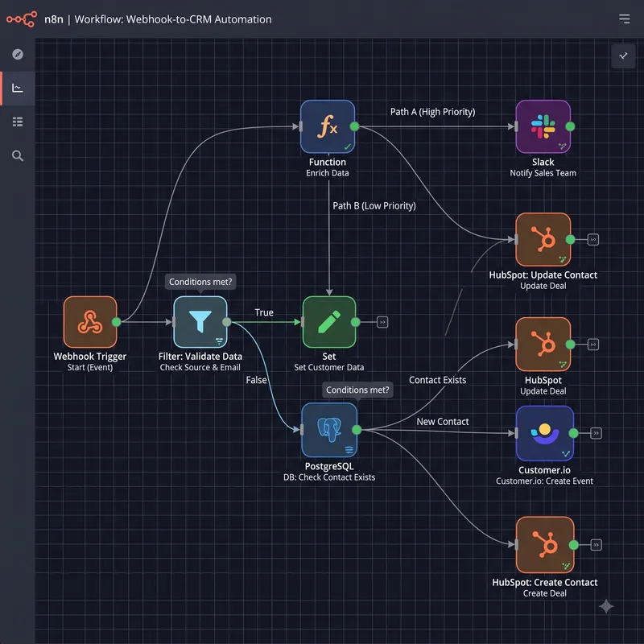Click the Conditions met? tooltip above Filter
The height and width of the screenshot is (644, 644).
pos(200,282)
